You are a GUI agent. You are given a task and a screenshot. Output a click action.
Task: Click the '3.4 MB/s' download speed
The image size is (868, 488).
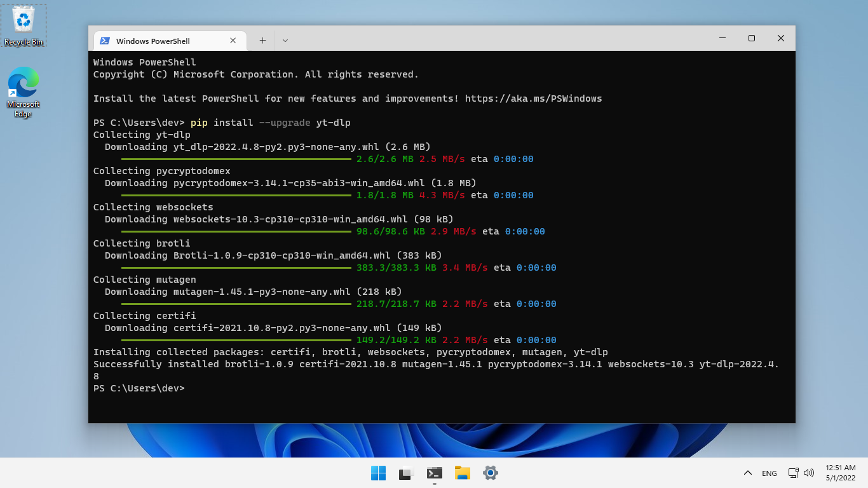click(465, 268)
